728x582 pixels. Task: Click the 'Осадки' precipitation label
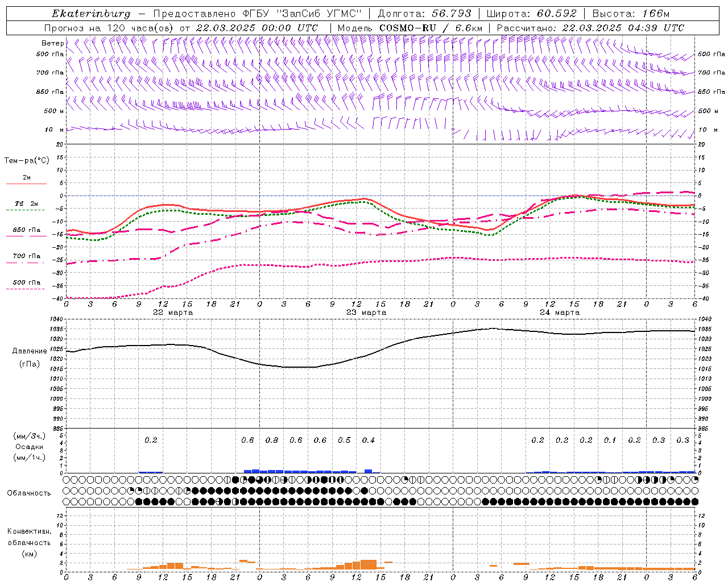click(x=30, y=447)
